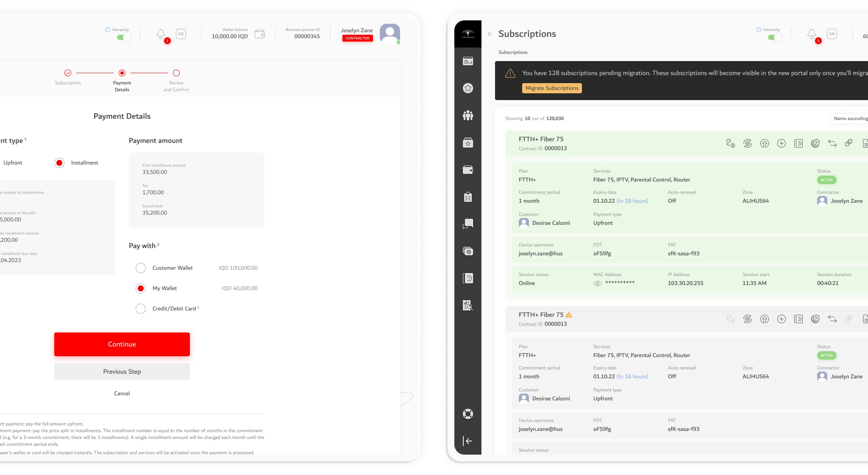Click the notification bell in the Subscriptions header

click(812, 34)
